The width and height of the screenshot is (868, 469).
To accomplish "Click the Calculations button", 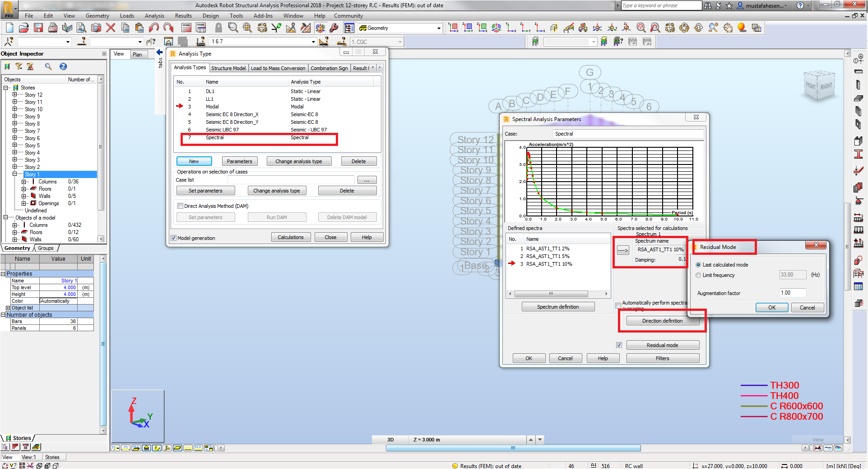I will 291,237.
